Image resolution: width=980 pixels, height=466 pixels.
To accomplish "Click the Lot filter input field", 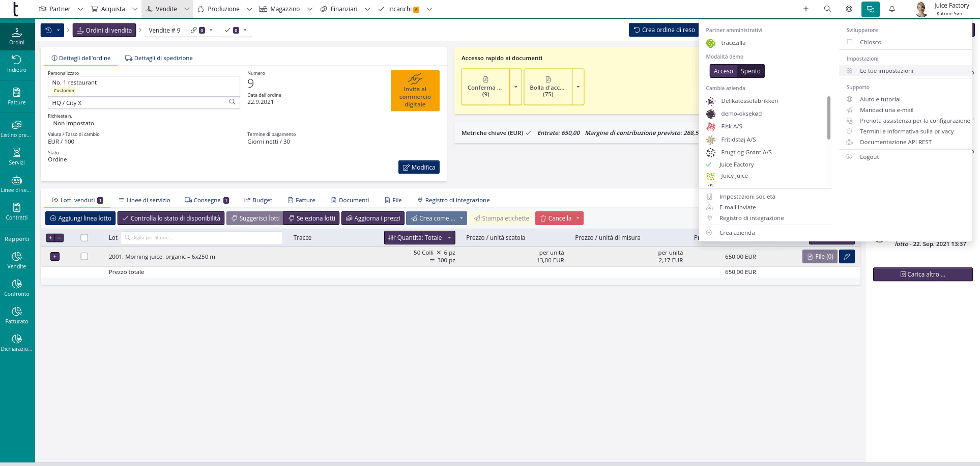I will pyautogui.click(x=204, y=238).
